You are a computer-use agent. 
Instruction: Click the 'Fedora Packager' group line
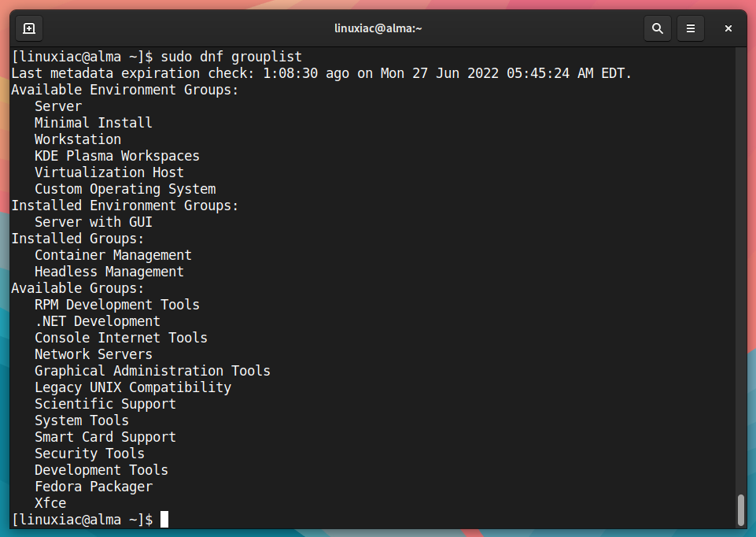point(94,487)
